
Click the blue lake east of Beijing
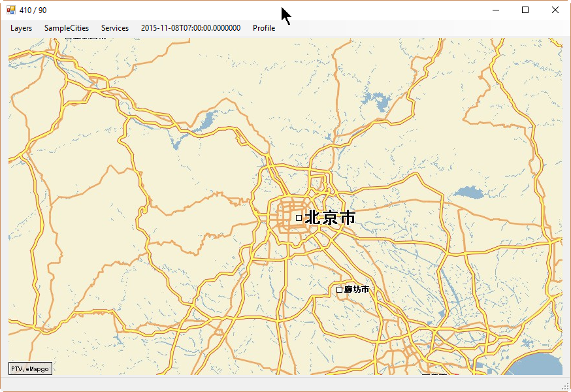coord(468,192)
